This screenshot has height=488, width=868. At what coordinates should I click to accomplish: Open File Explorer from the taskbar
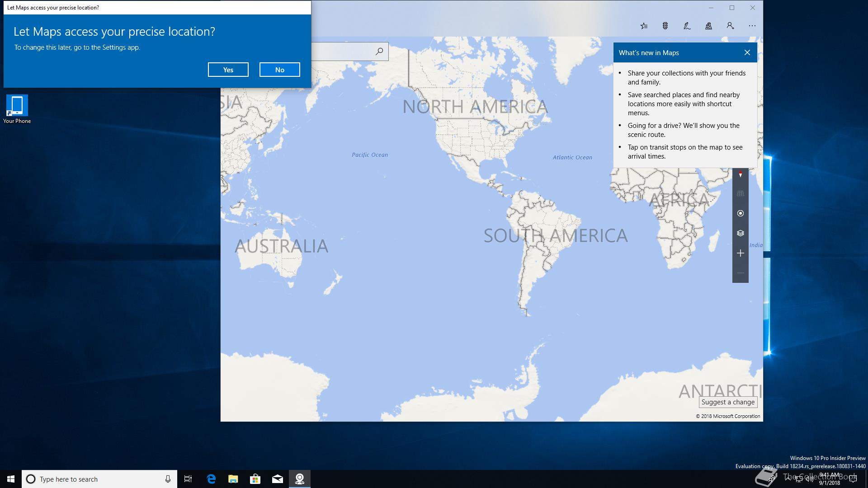pyautogui.click(x=233, y=479)
